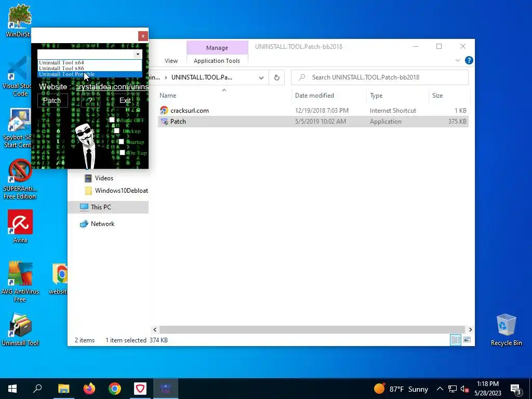
Task: Choose Uninstall Tool x64 option
Action: click(x=90, y=62)
